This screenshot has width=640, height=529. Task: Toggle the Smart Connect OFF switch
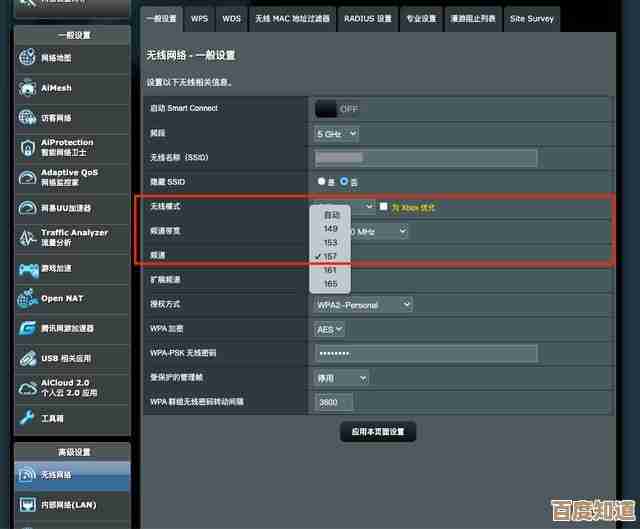[x=337, y=108]
